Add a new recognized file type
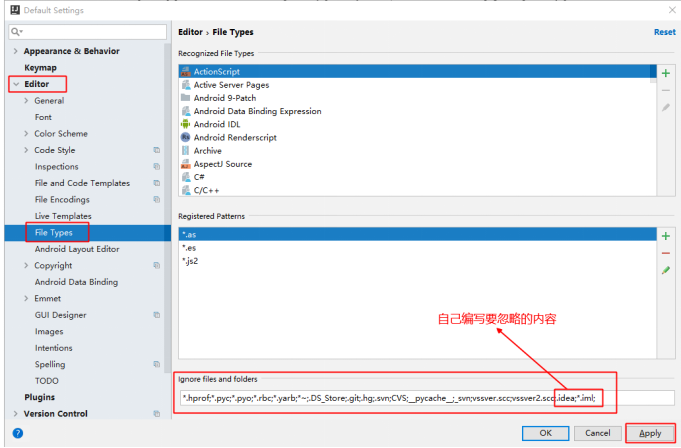681x448 pixels. coord(665,73)
